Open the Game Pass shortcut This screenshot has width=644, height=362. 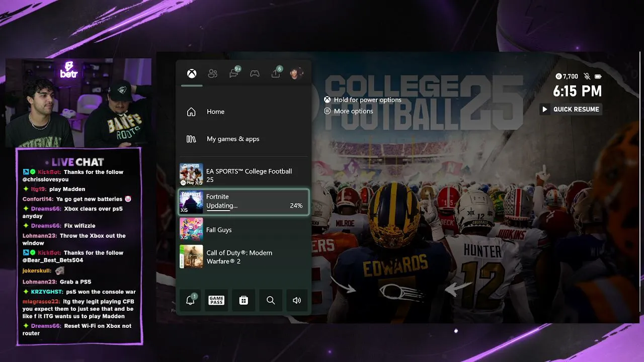216,300
